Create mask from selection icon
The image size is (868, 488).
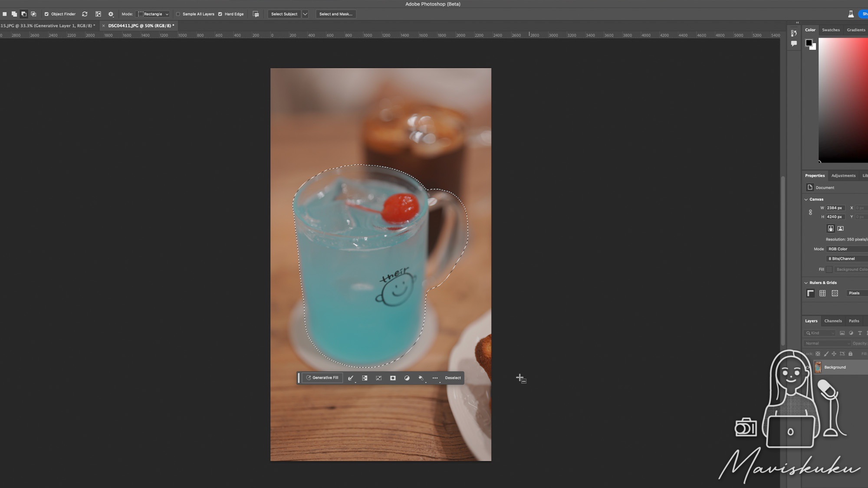pyautogui.click(x=393, y=378)
